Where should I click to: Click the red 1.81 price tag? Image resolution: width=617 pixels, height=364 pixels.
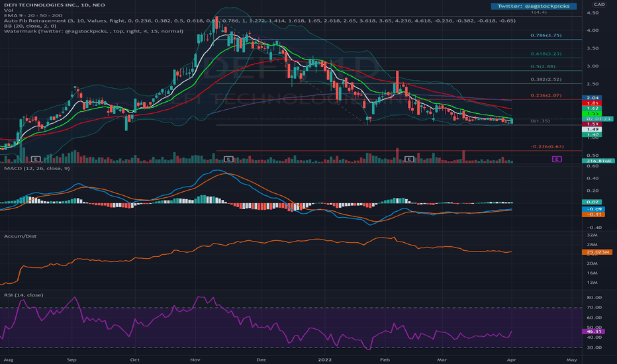[x=593, y=103]
